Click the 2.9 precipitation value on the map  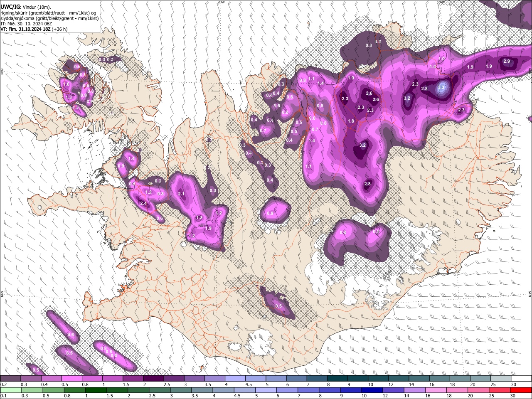(506, 62)
